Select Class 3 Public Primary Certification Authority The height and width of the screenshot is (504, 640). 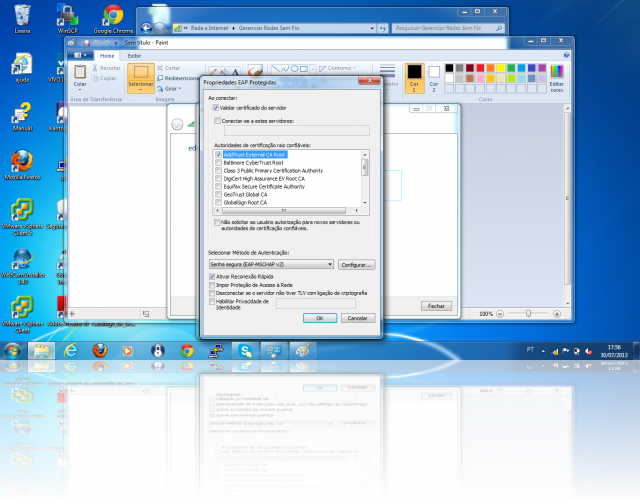click(273, 171)
